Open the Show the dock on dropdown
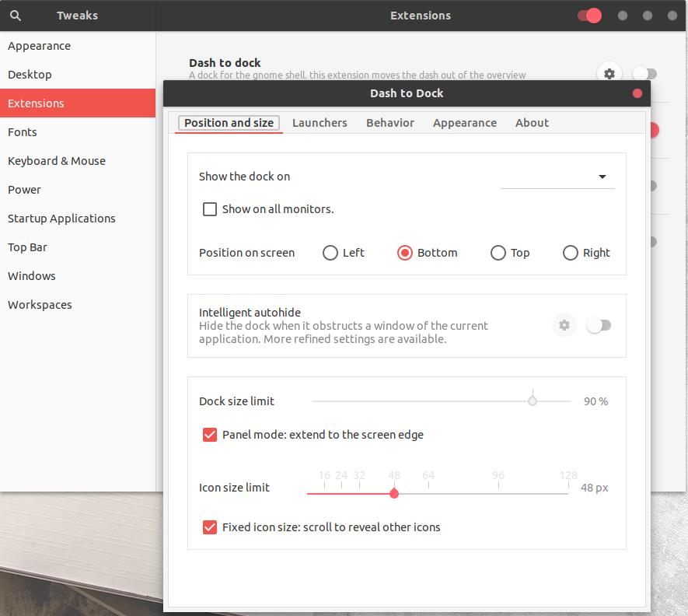The image size is (688, 616). [x=557, y=177]
